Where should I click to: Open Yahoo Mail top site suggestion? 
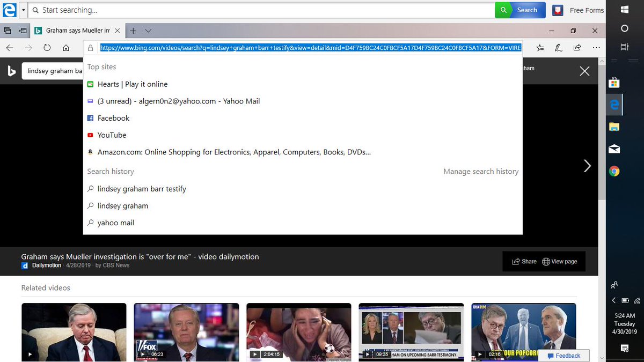pos(303,101)
